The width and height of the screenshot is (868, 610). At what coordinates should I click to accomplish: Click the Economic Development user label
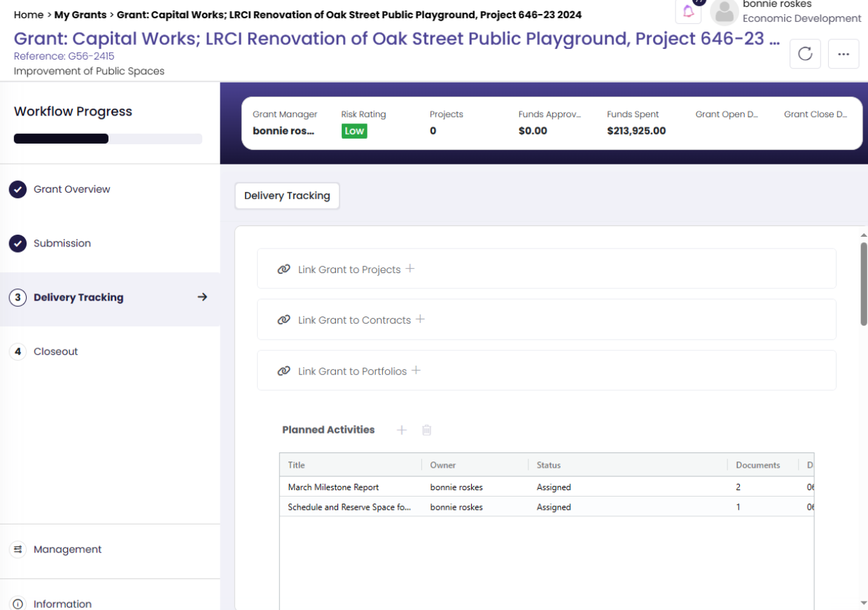tap(802, 18)
